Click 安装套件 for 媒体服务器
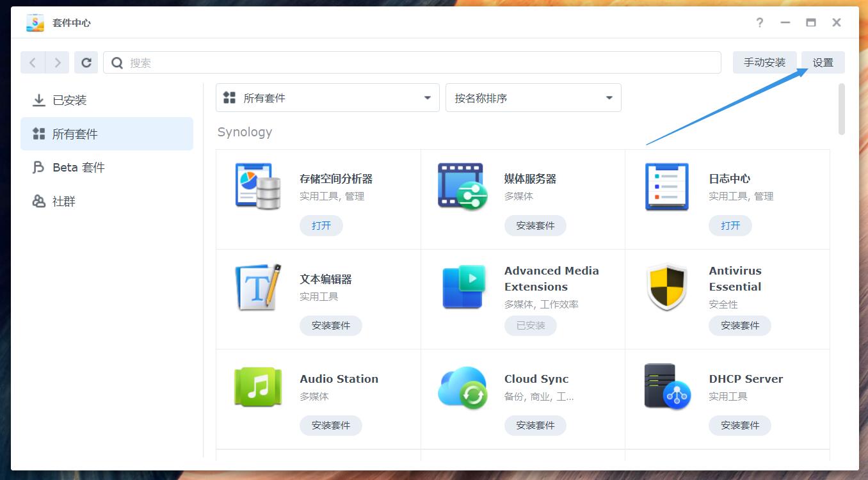Screen dimensions: 868x480 [535, 225]
